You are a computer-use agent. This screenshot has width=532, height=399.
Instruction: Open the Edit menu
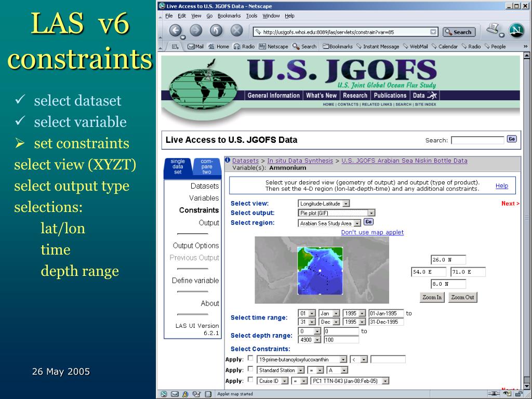click(x=182, y=16)
